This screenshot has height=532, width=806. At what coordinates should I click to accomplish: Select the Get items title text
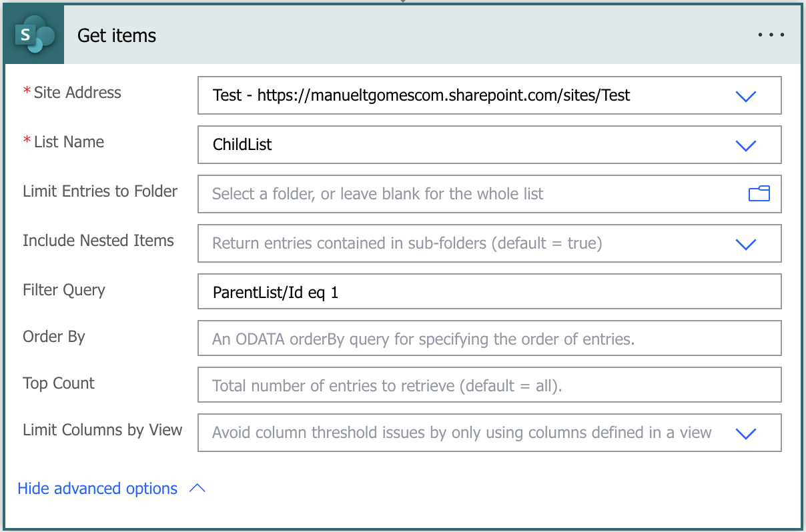[117, 35]
